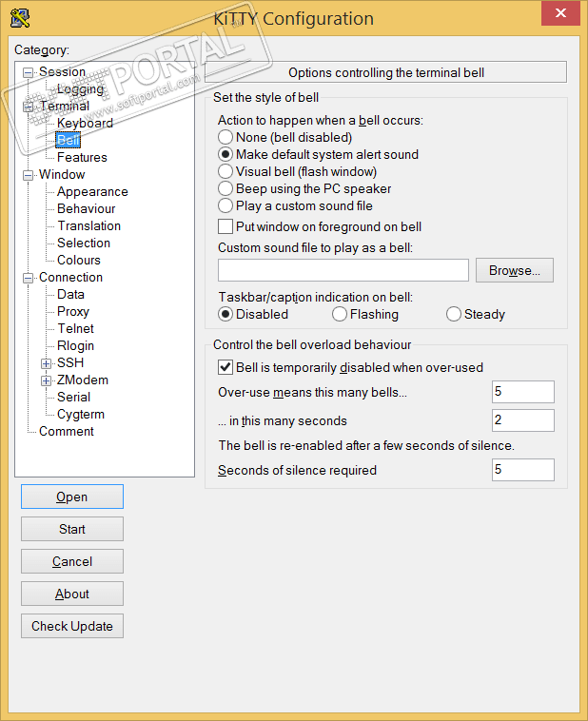Open Appearance settings

[x=92, y=191]
